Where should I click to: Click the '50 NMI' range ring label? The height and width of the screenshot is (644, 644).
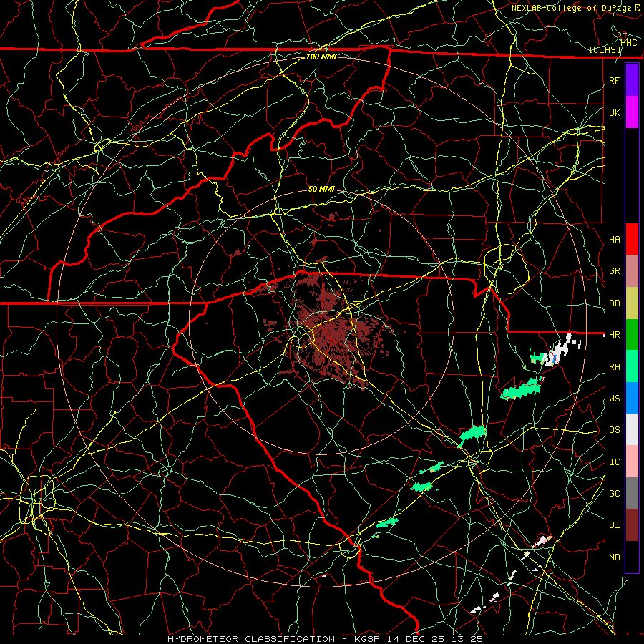pyautogui.click(x=321, y=189)
